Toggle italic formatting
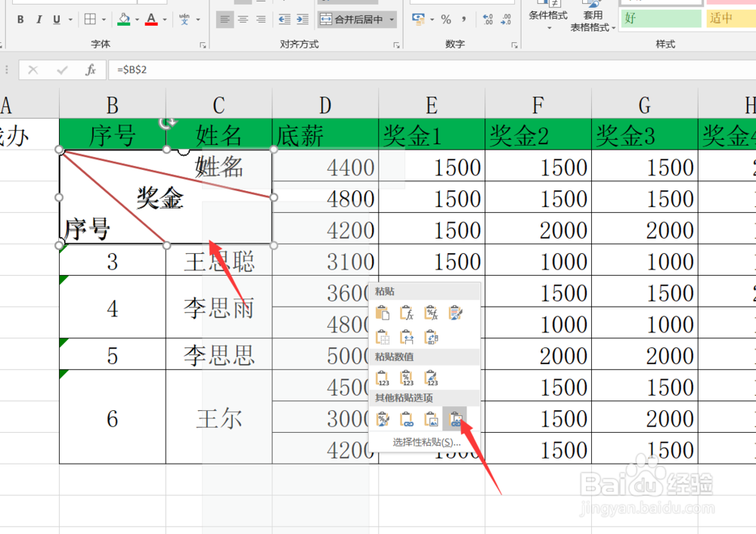Image resolution: width=756 pixels, height=534 pixels. (x=39, y=20)
